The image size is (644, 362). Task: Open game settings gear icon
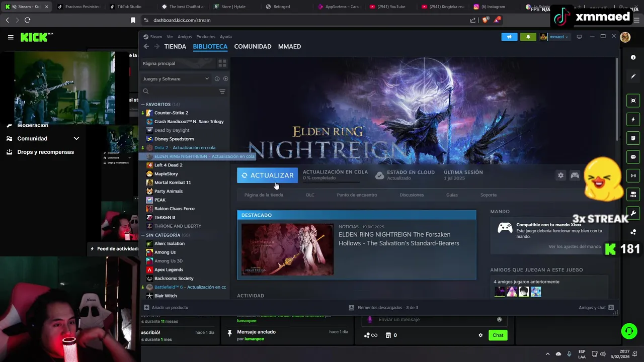[560, 175]
